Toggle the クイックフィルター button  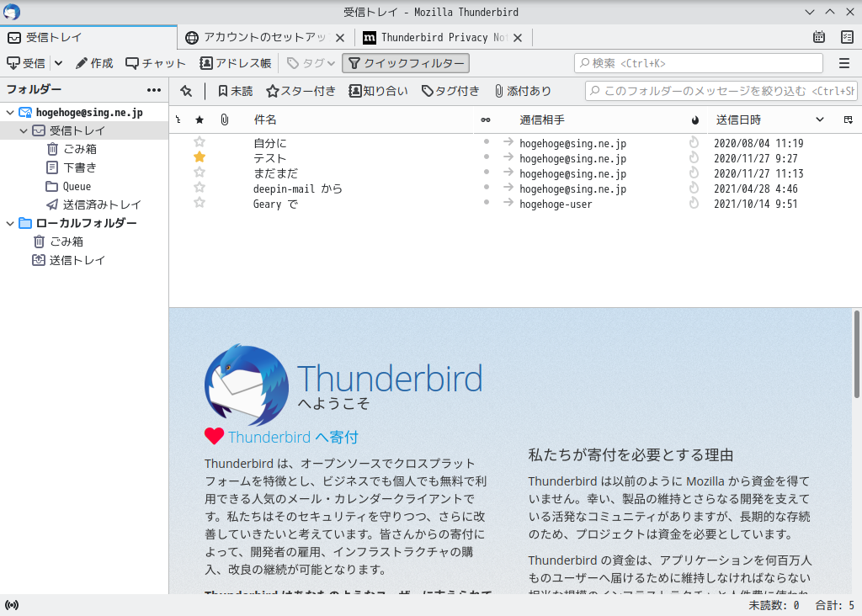(x=406, y=63)
